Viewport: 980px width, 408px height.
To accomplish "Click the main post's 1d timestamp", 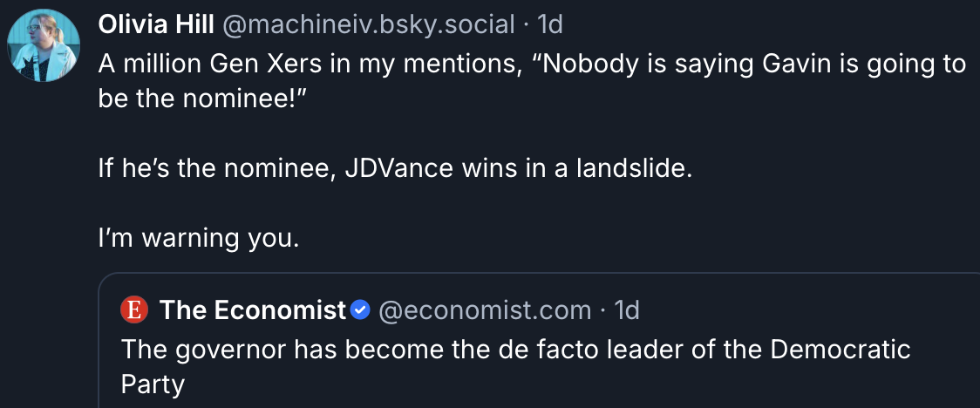I will click(550, 25).
